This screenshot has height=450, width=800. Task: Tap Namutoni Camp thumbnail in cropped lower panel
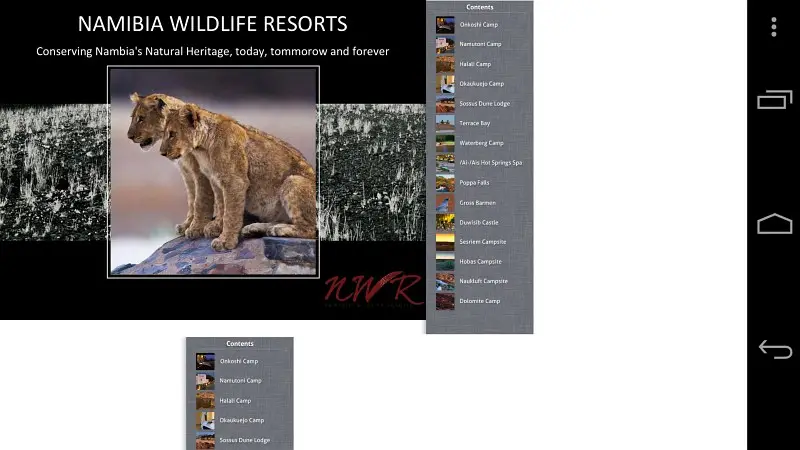coord(205,381)
